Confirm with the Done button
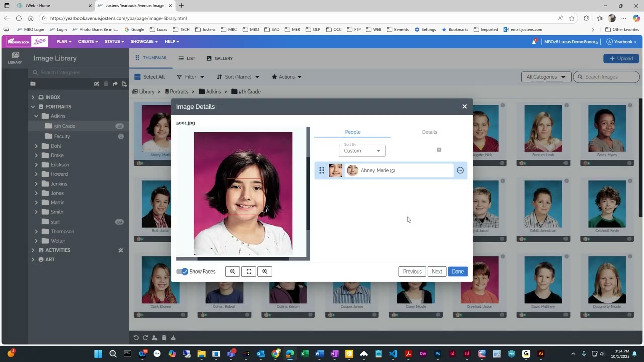The height and width of the screenshot is (362, 644). click(458, 271)
